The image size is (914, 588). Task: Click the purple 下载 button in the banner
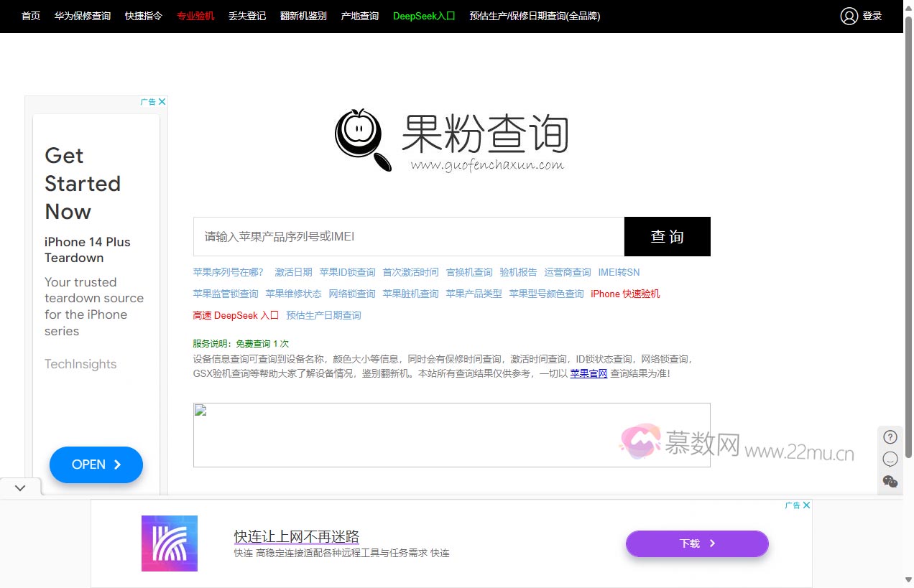[x=696, y=543]
